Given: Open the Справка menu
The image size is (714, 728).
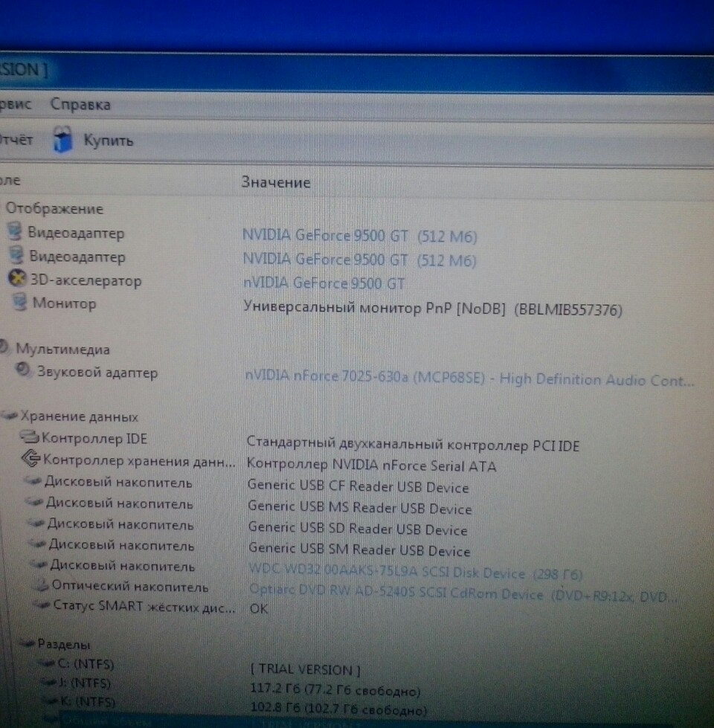Looking at the screenshot, I should [80, 104].
